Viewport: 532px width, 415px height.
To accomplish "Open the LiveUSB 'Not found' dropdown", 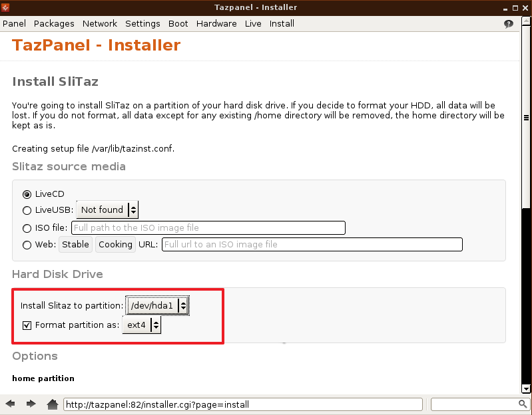I will pyautogui.click(x=107, y=209).
